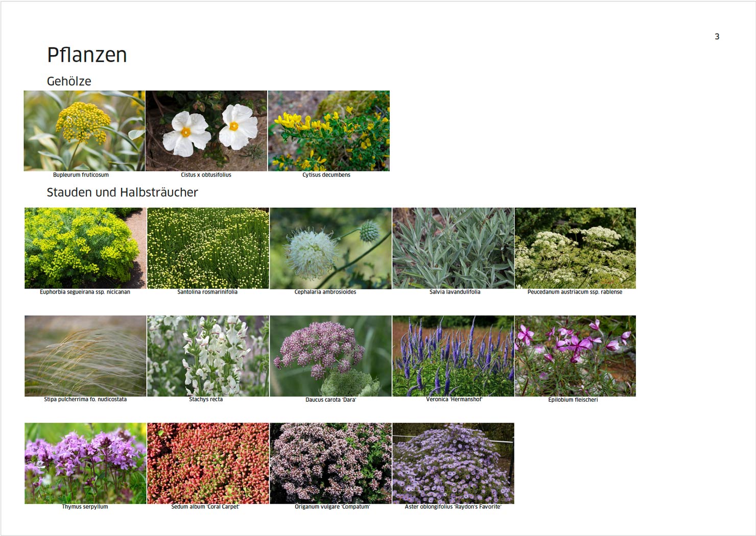This screenshot has width=756, height=536.
Task: Select the caption 'Cephalaria ambrosioides'
Action: 325,292
